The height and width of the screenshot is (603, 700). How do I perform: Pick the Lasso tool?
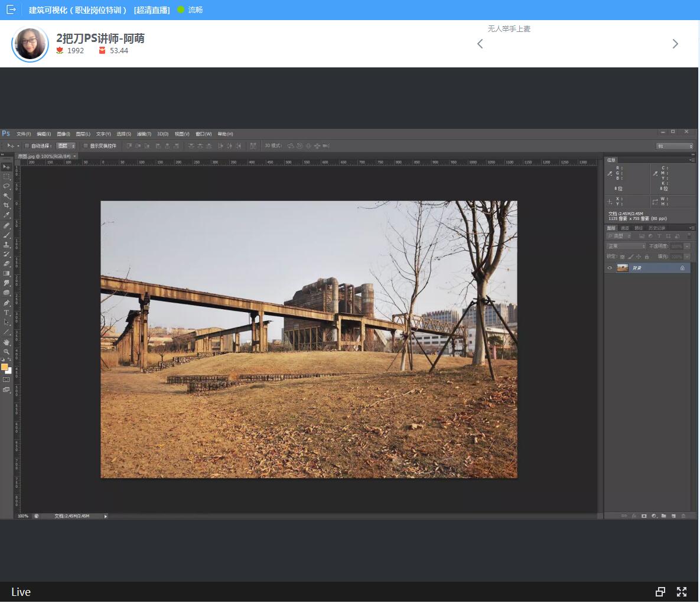point(6,186)
